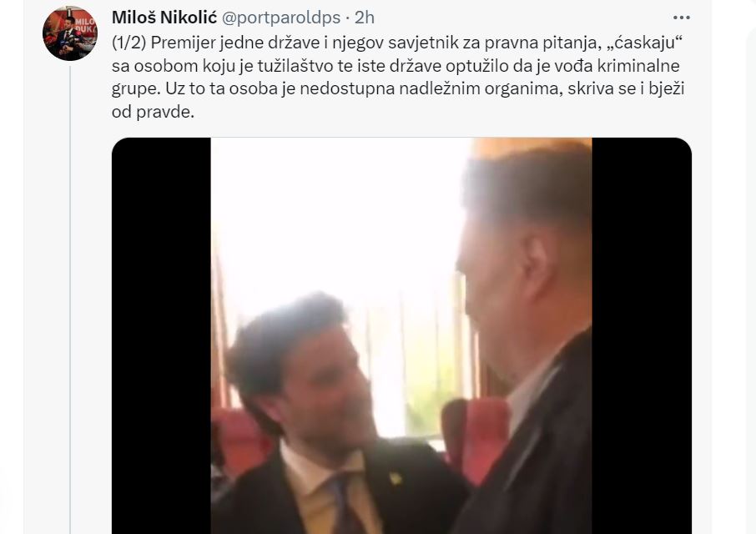Open the tweet via the 2h timestamp
756x534 pixels.
pos(365,18)
